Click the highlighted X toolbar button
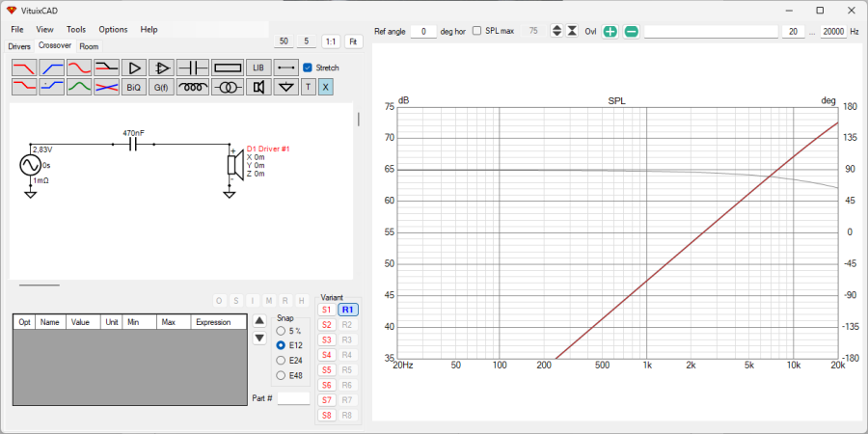868x434 pixels. coord(326,87)
